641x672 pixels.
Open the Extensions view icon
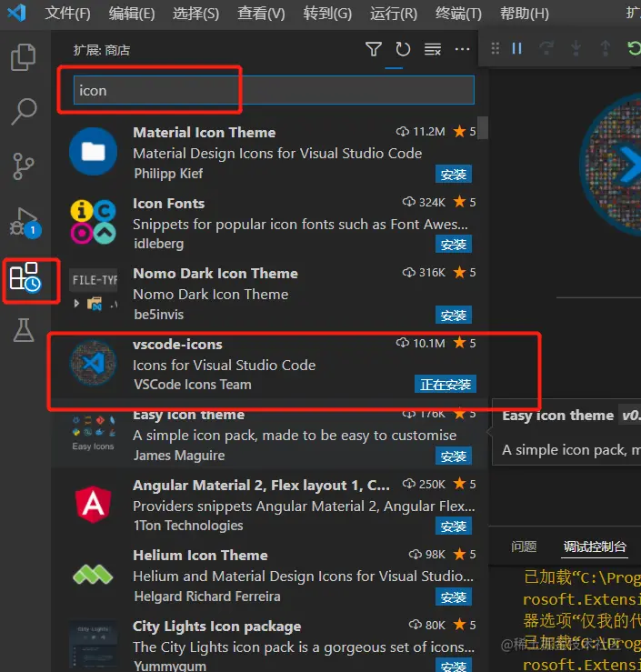click(x=25, y=277)
